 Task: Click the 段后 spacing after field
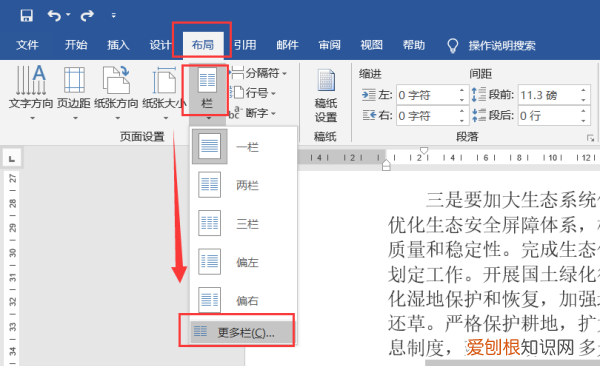click(554, 115)
